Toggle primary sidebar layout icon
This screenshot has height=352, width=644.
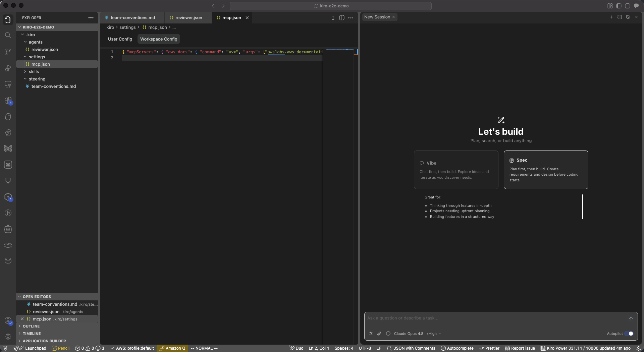tap(619, 6)
